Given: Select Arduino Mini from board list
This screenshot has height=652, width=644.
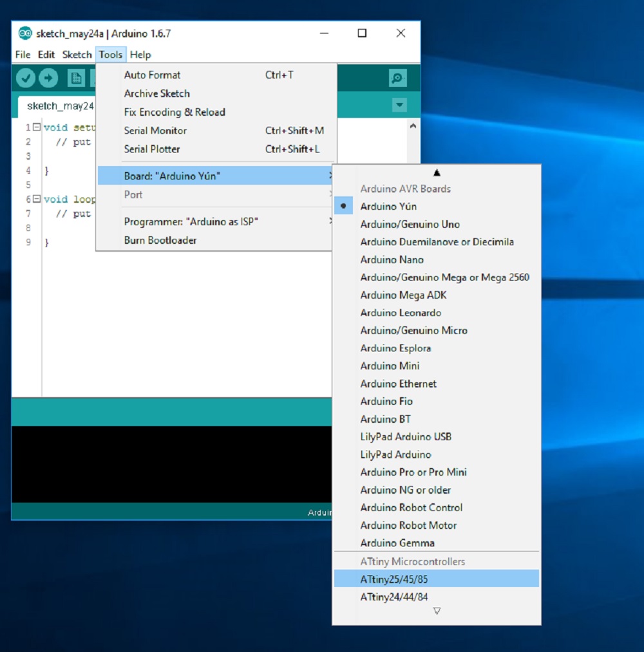Looking at the screenshot, I should click(437, 366).
